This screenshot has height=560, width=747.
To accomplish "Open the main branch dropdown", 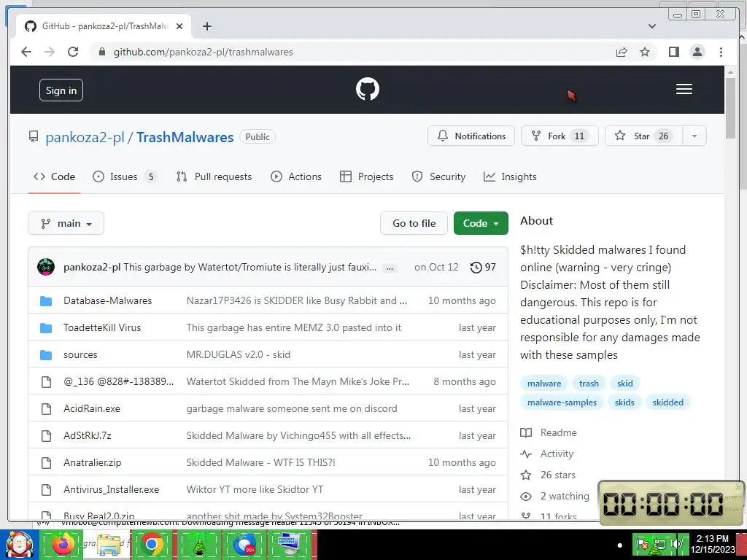I will [66, 223].
